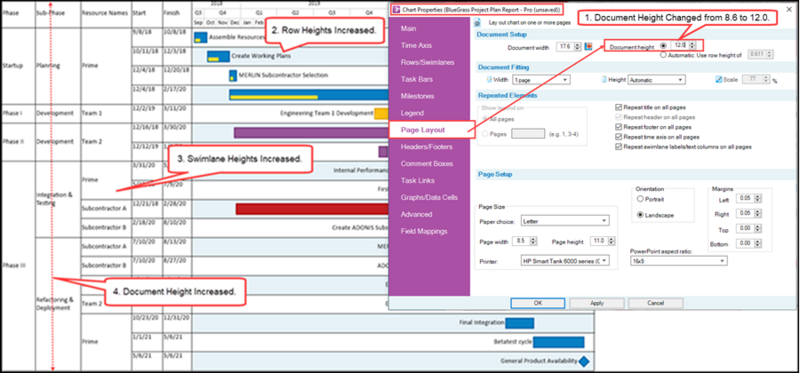Click the Left margin stepper arrows
The width and height of the screenshot is (800, 373).
coord(759,198)
